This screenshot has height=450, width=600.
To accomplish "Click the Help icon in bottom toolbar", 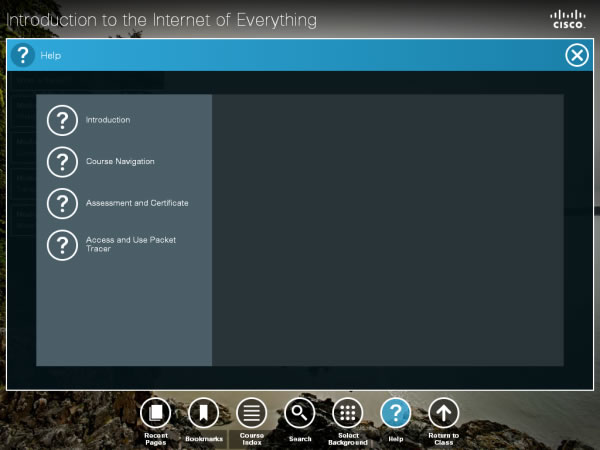I will (396, 412).
